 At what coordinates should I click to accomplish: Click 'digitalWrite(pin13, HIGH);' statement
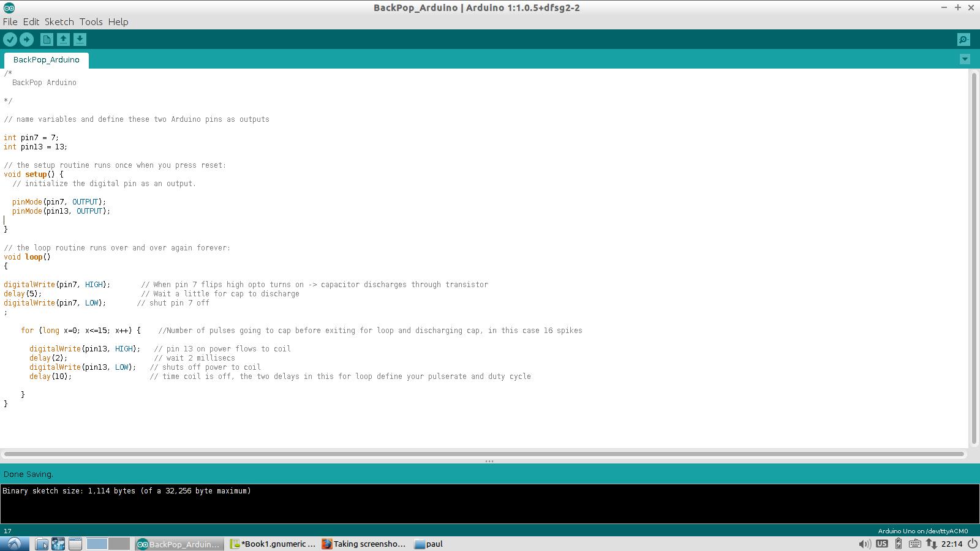click(85, 349)
